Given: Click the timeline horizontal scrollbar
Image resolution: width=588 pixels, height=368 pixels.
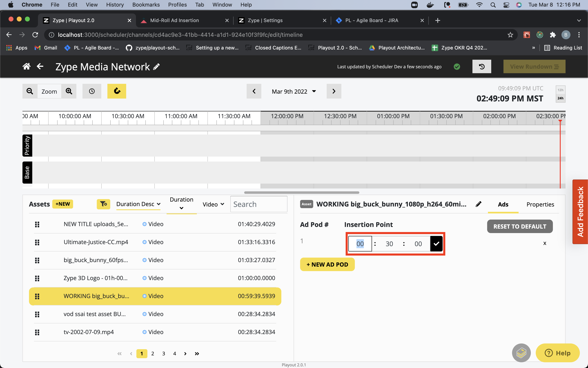Looking at the screenshot, I should coord(302,193).
